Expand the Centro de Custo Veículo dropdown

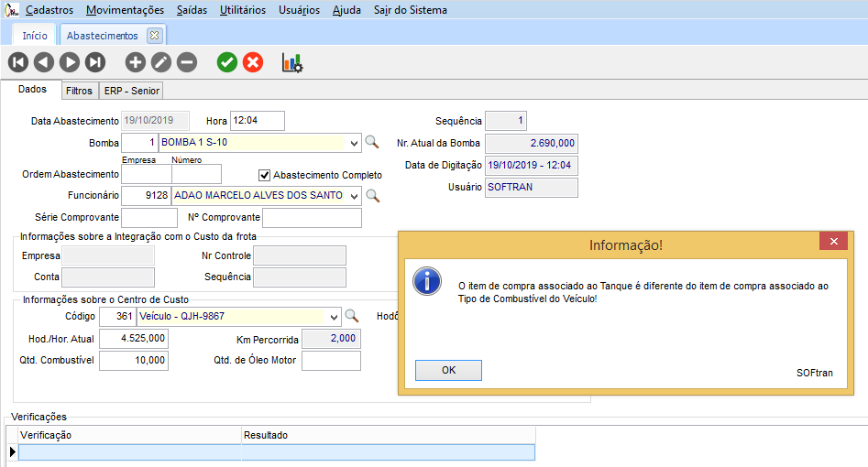tap(333, 317)
